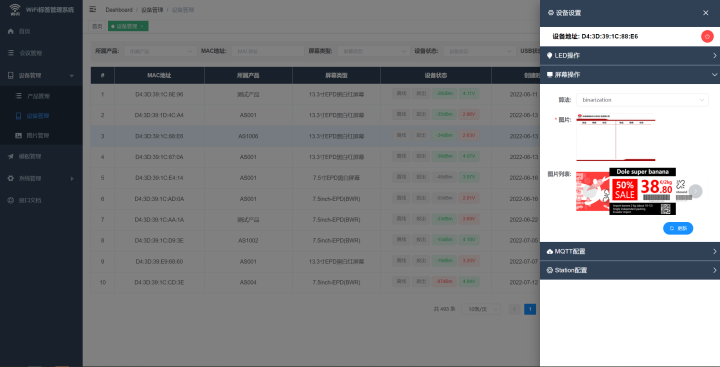The image size is (720, 367).
Task: Click the red power button beside device address
Action: pos(707,36)
